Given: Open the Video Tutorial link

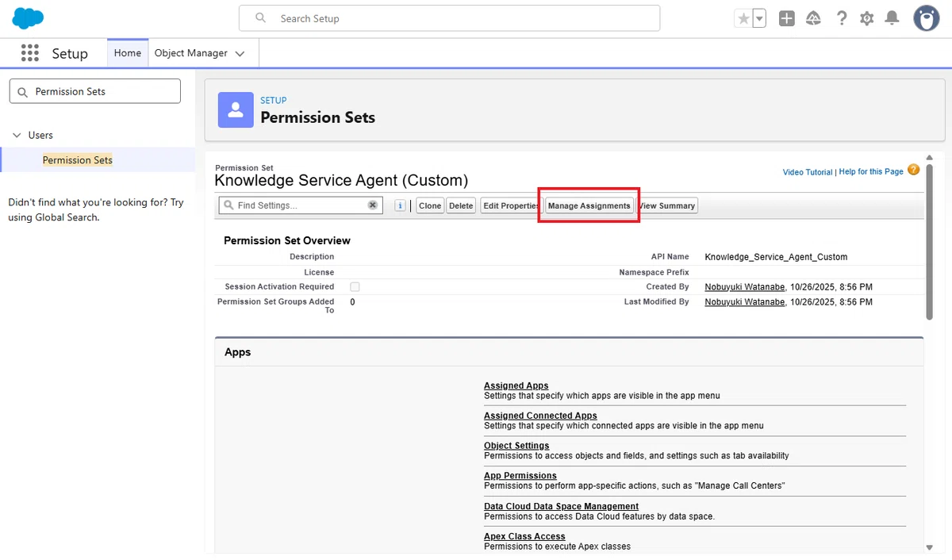Looking at the screenshot, I should point(808,172).
